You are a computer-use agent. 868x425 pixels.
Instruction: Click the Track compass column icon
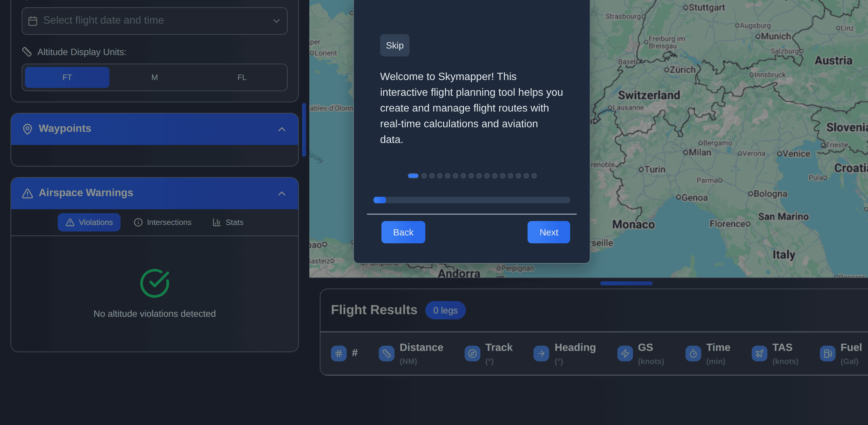tap(473, 354)
